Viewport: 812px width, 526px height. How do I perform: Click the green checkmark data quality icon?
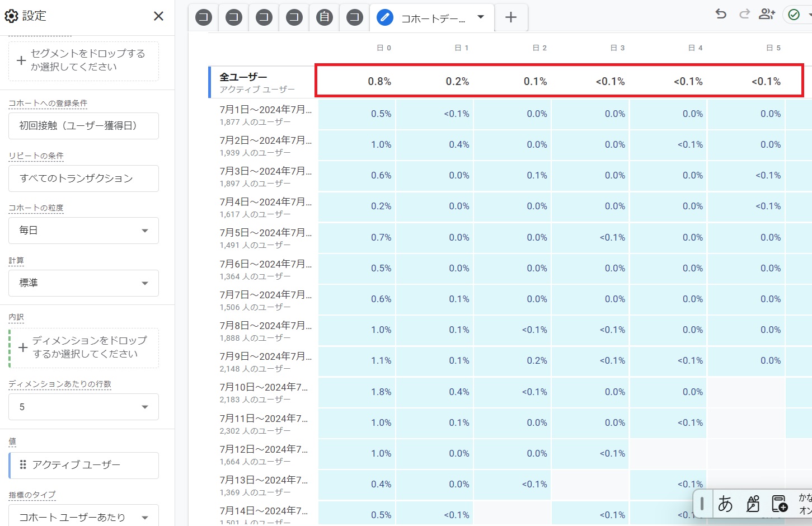(x=794, y=15)
